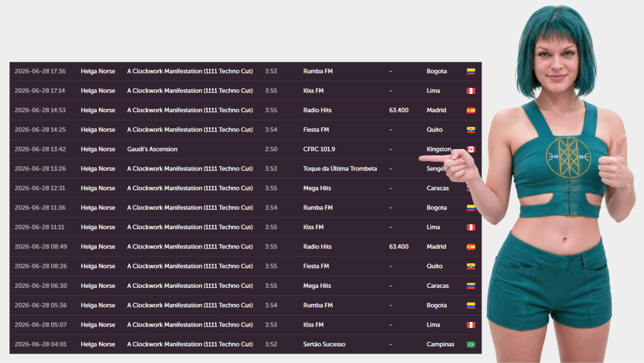
Task: Click the track title in the 11:11 Kiss FM row
Action: [190, 227]
